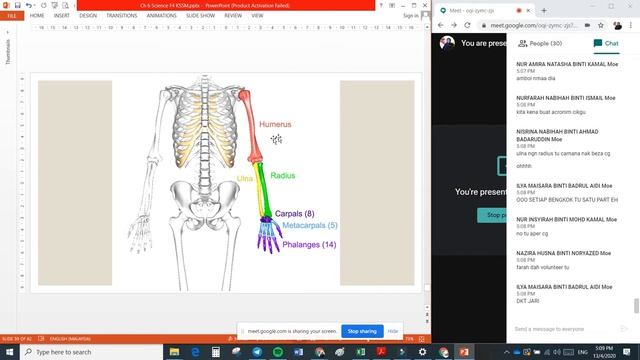Viewport: 640px width, 360px height.
Task: Go back in Chrome
Action: tap(440, 25)
